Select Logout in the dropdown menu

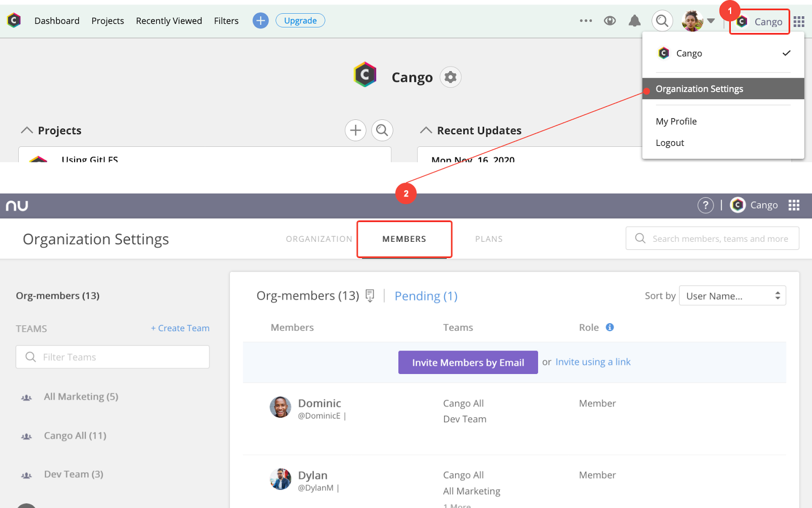coord(670,143)
